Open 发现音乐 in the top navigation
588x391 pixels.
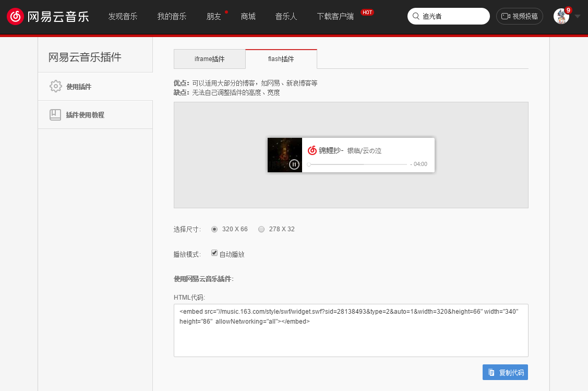pyautogui.click(x=123, y=16)
